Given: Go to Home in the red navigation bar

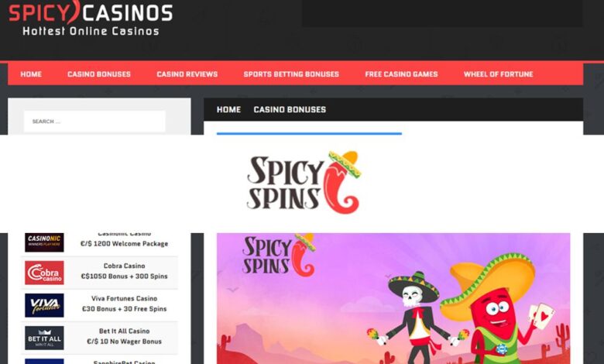Looking at the screenshot, I should (31, 74).
